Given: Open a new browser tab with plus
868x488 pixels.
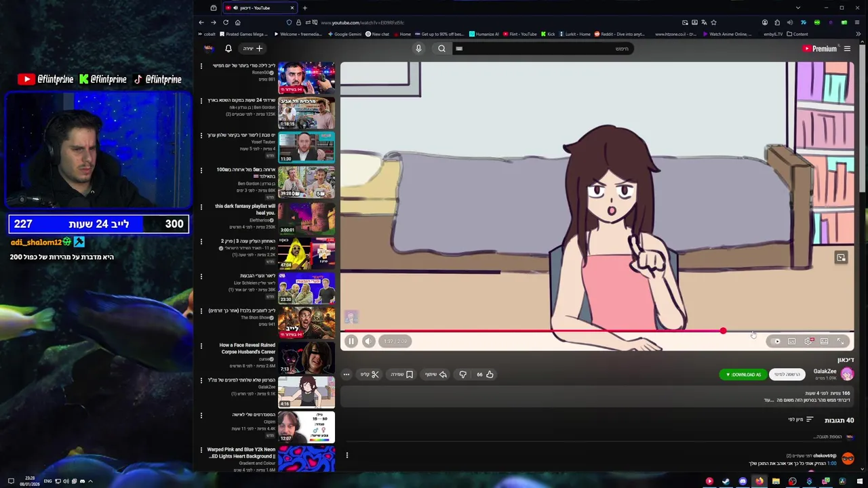Looking at the screenshot, I should [304, 8].
